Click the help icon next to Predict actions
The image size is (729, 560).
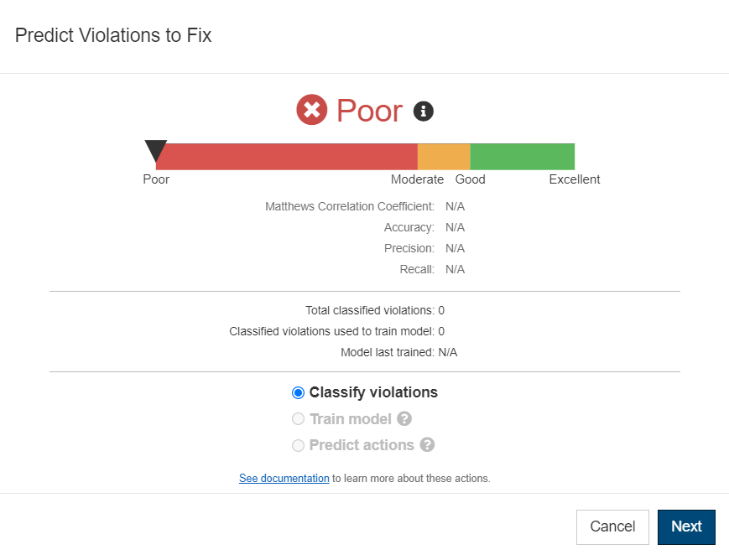[427, 445]
